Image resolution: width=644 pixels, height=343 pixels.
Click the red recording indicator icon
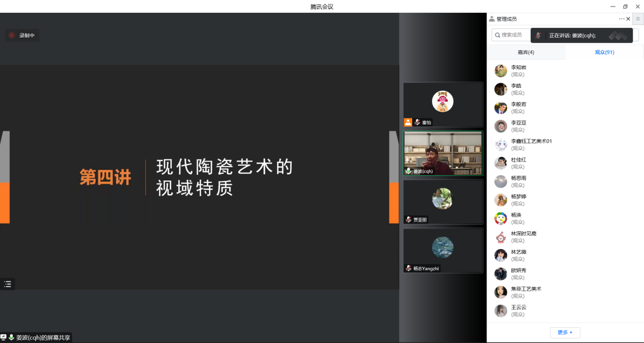click(x=12, y=36)
